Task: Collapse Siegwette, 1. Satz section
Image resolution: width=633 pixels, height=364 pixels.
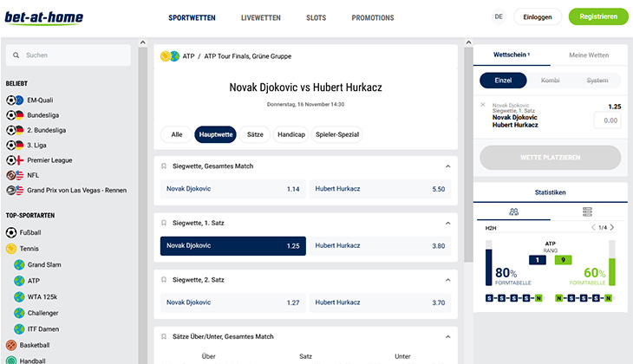Action: (x=447, y=223)
